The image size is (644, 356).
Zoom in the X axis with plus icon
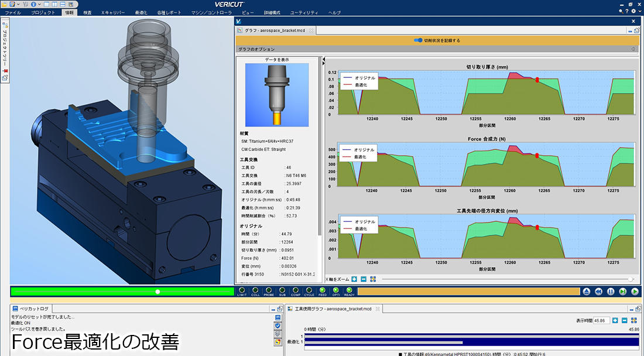point(354,279)
